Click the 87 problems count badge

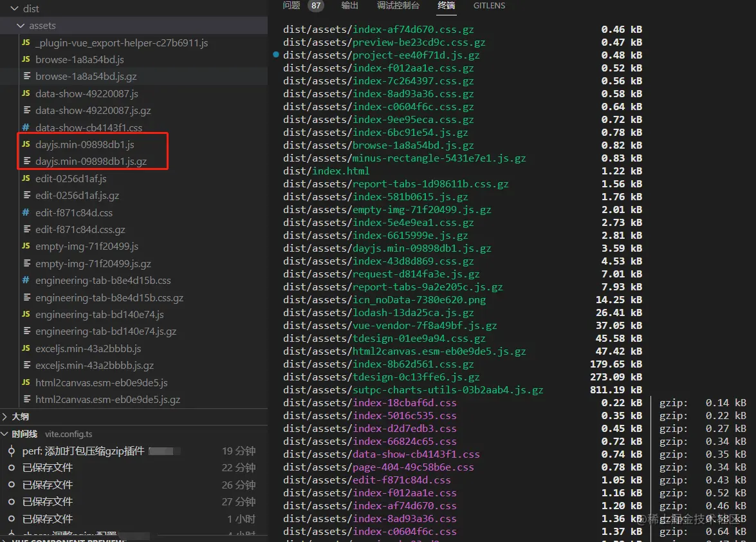click(316, 6)
